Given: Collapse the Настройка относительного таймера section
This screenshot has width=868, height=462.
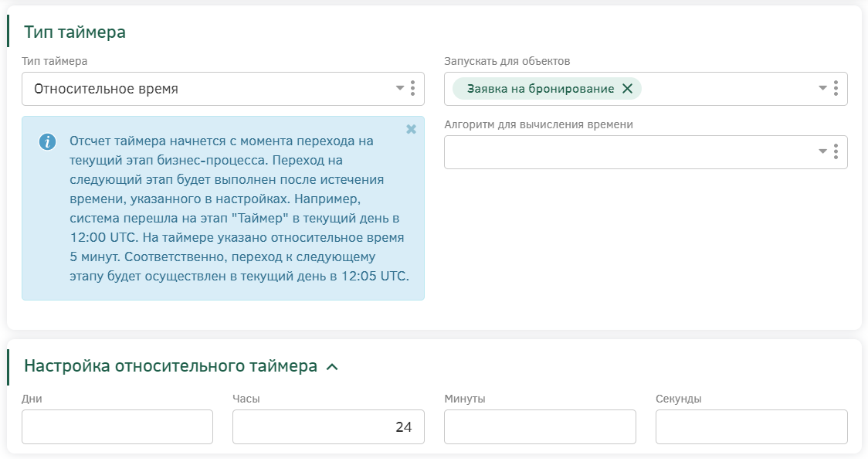Looking at the screenshot, I should pos(332,367).
